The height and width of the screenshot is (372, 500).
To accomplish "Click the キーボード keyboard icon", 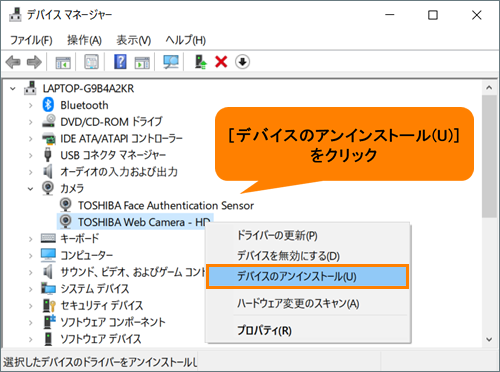I will point(48,238).
